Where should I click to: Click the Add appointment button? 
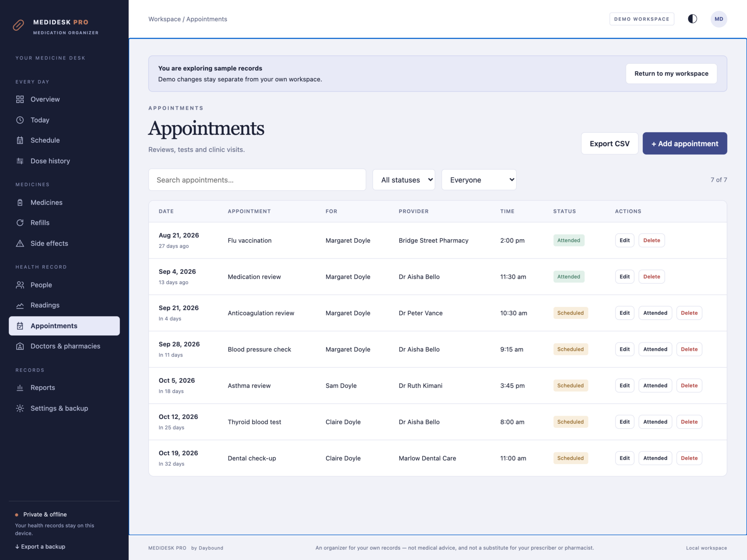(685, 143)
